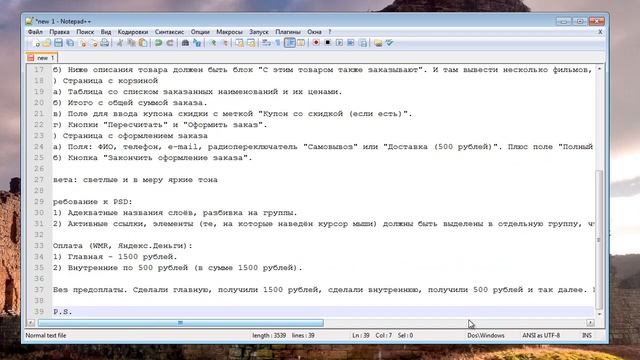Open the ? help menu
Screen dimensions: 640x360
pos(330,32)
